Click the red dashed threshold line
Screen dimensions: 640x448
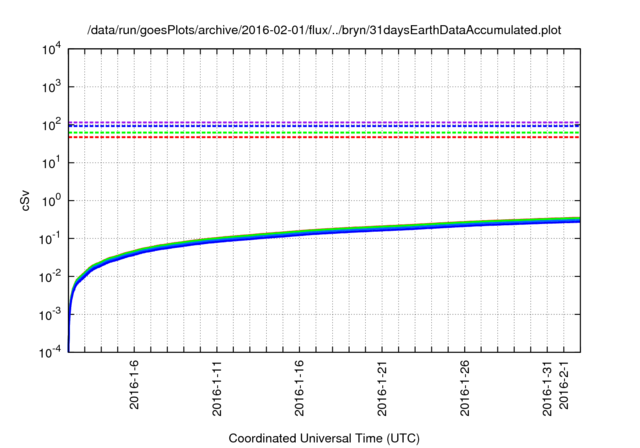[324, 137]
